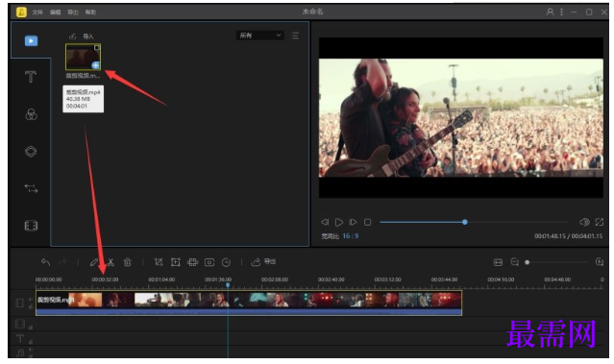Click the preview progress slider handle
614x364 pixels.
[x=464, y=222]
